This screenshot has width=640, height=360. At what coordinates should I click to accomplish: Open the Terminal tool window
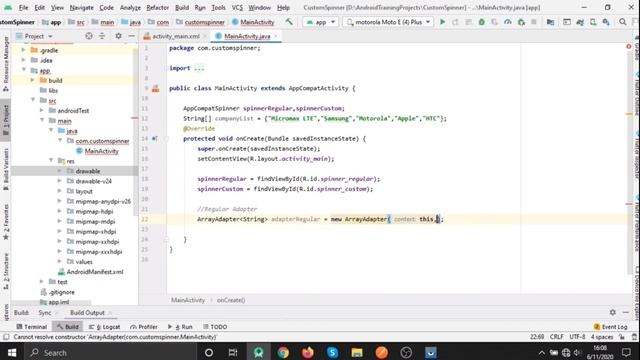(x=32, y=327)
